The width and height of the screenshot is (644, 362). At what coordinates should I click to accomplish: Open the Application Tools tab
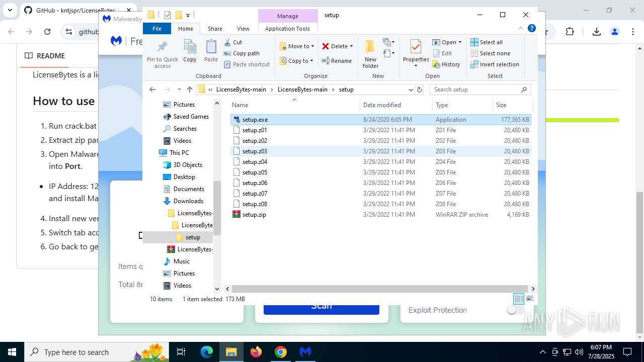point(287,29)
